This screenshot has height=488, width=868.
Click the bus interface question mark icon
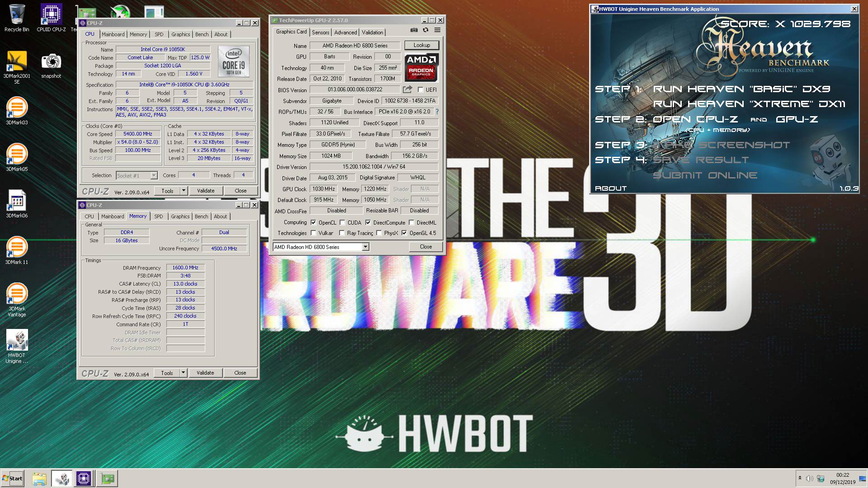coord(437,112)
